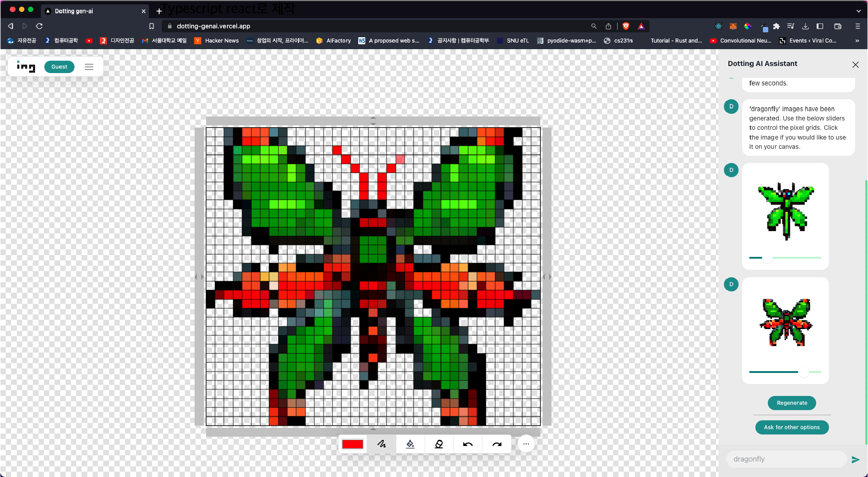Click the Brave Shields icon
The image size is (868, 477).
pyautogui.click(x=626, y=26)
